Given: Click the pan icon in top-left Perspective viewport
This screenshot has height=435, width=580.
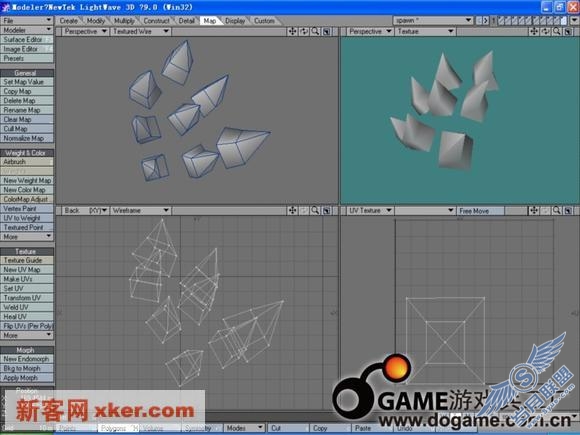Looking at the screenshot, I should (x=292, y=31).
